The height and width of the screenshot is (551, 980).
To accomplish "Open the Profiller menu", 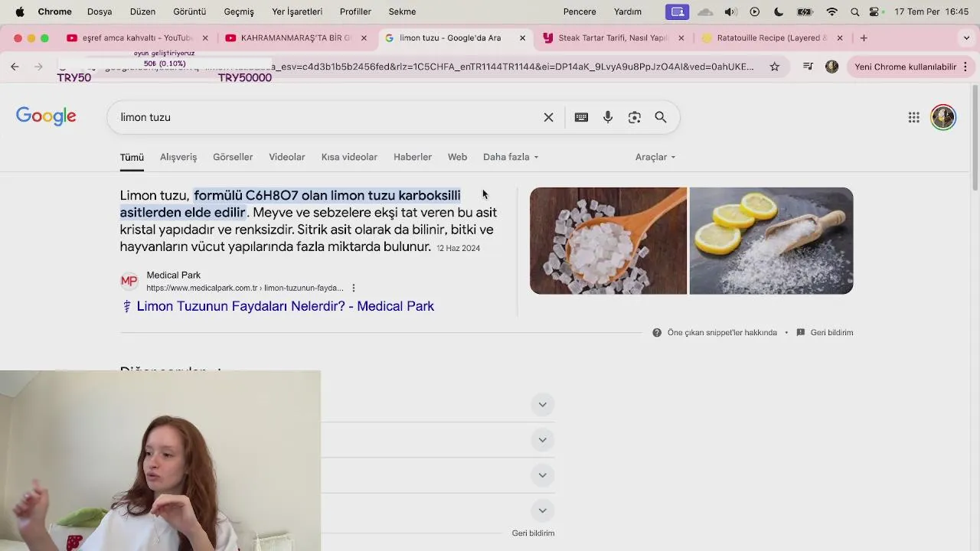I will pos(355,11).
